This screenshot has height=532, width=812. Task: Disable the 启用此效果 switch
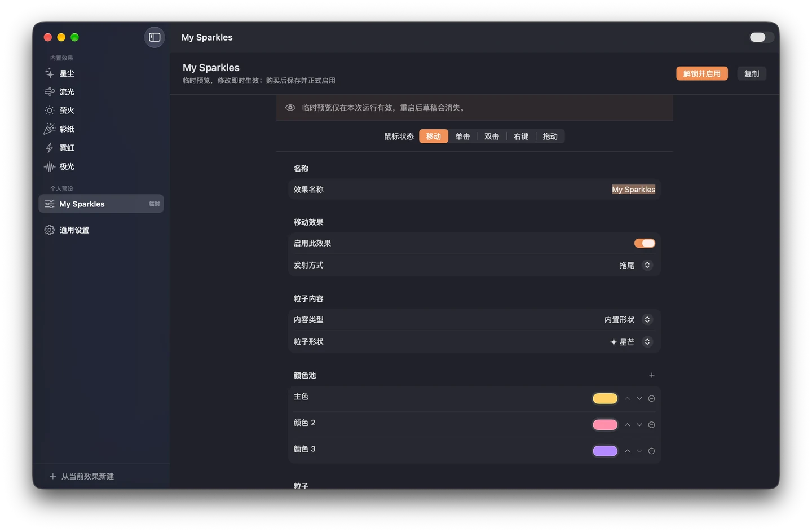tap(645, 243)
